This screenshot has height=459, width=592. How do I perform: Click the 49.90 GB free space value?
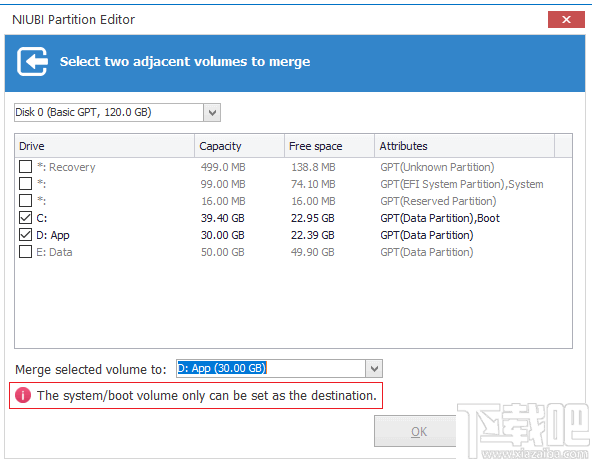(313, 252)
